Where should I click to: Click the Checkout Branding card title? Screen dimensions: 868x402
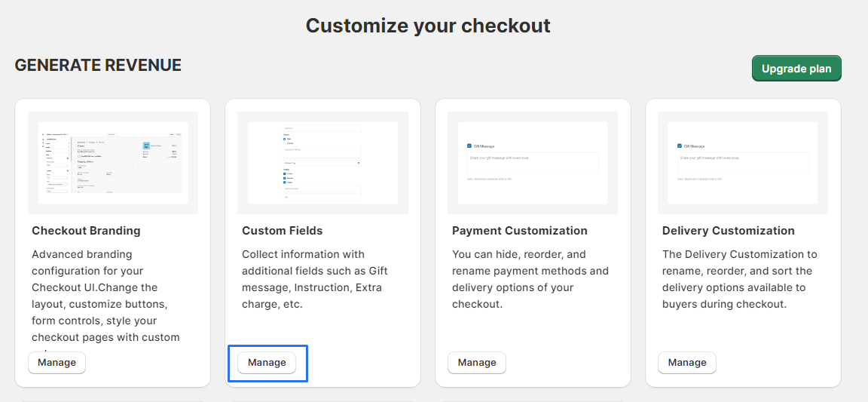click(86, 231)
